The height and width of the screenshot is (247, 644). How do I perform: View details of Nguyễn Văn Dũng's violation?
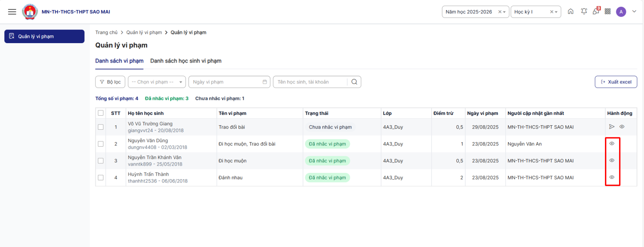(x=612, y=143)
